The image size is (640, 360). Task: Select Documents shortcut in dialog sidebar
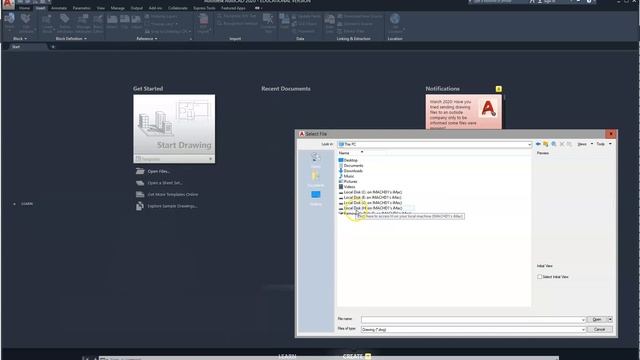(x=316, y=178)
